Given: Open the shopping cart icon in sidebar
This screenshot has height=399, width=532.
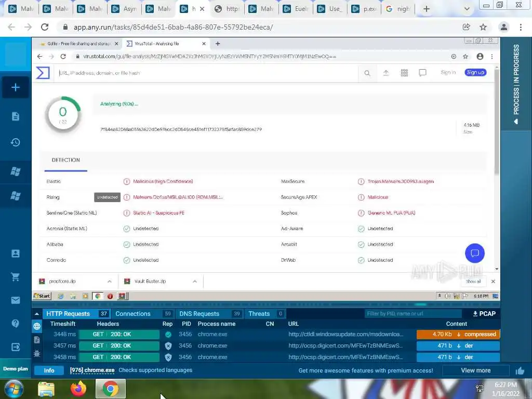Looking at the screenshot, I should (15, 276).
